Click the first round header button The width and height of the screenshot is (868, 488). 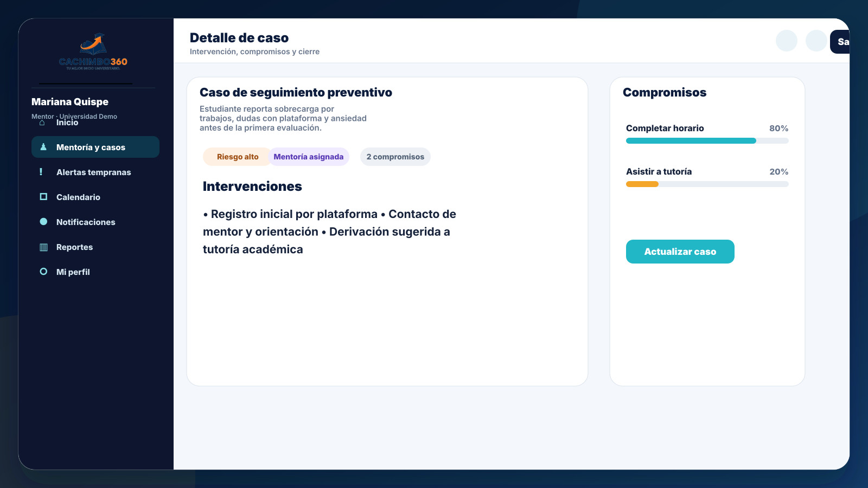coord(787,41)
